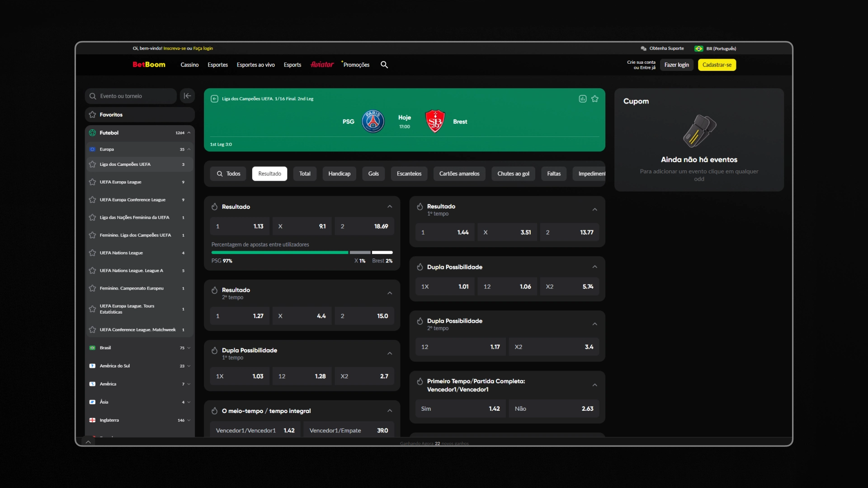Switch to the Handicap market tab

pyautogui.click(x=339, y=174)
